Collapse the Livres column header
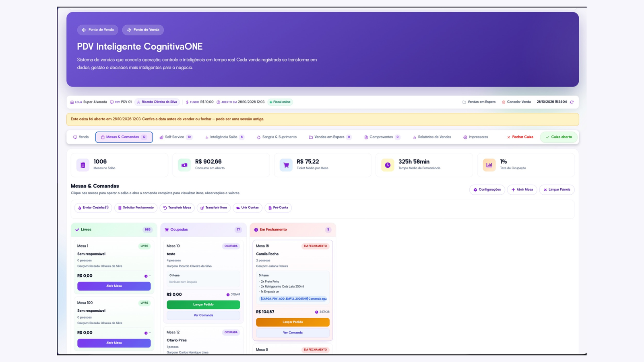Viewport: 644px width, 362px height. click(x=114, y=230)
